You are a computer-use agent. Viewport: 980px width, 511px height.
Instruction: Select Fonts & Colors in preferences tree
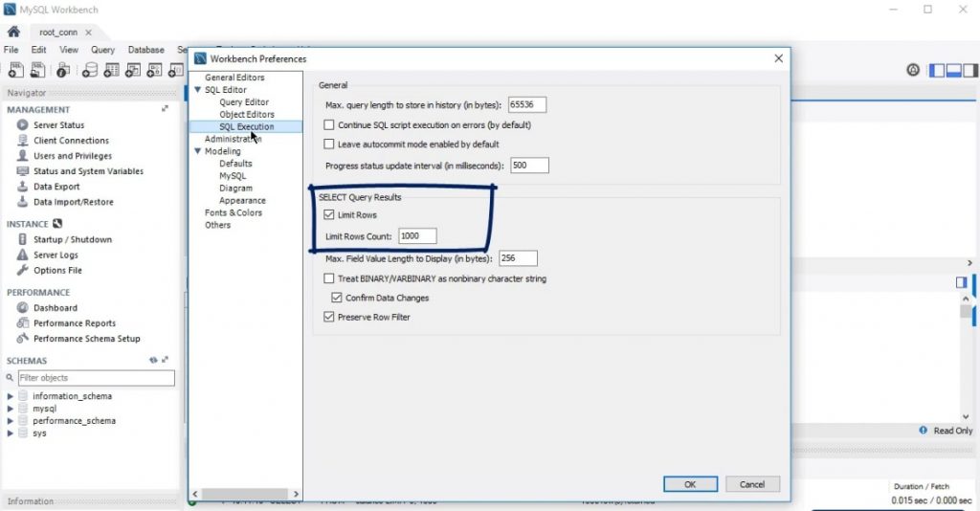[x=233, y=212]
